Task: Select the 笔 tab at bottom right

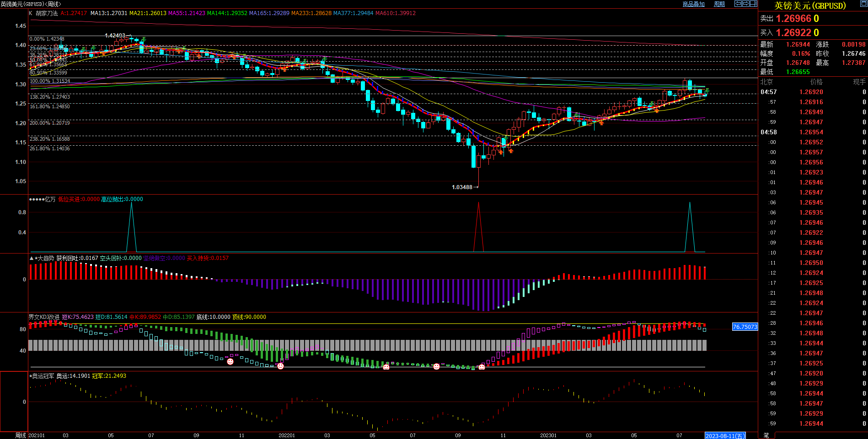Action: pyautogui.click(x=766, y=435)
